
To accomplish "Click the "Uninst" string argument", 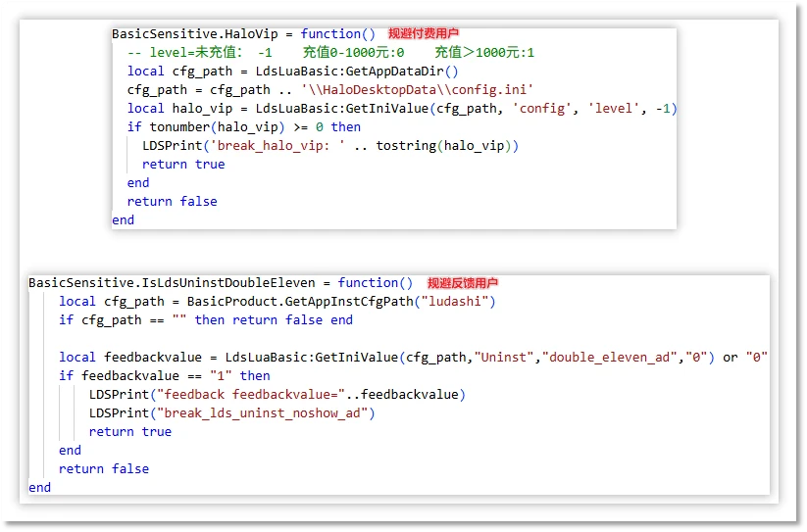I will 504,358.
